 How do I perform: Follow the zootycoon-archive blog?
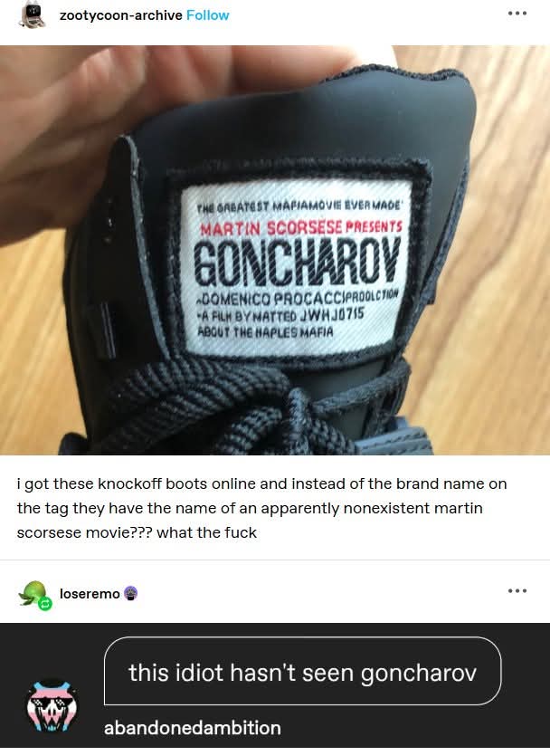tap(207, 15)
